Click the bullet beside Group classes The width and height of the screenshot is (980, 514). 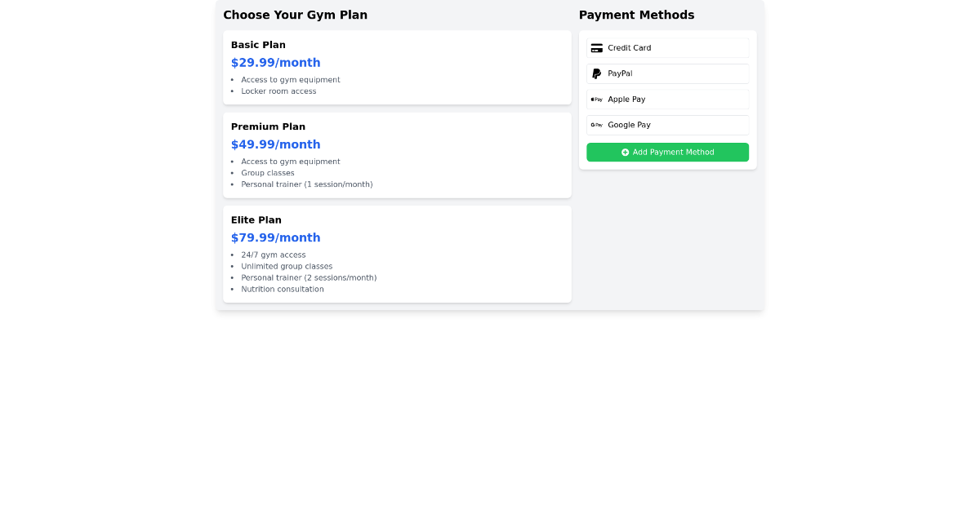(x=233, y=173)
